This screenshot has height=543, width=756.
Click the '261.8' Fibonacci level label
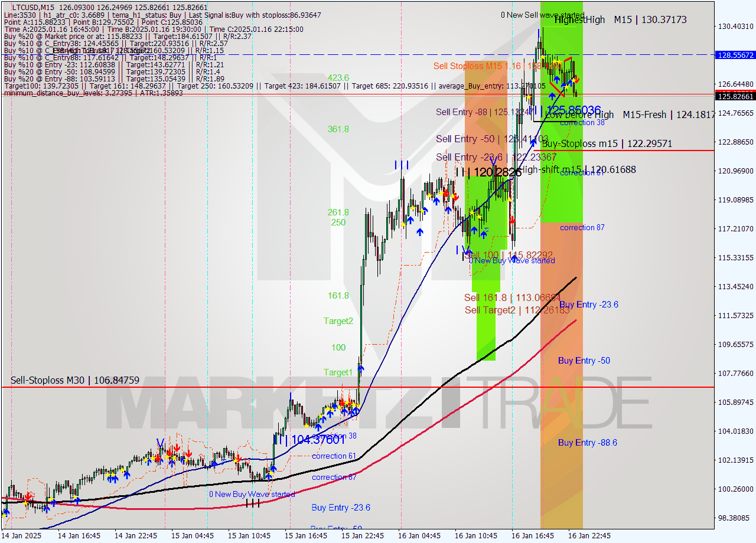click(x=338, y=212)
